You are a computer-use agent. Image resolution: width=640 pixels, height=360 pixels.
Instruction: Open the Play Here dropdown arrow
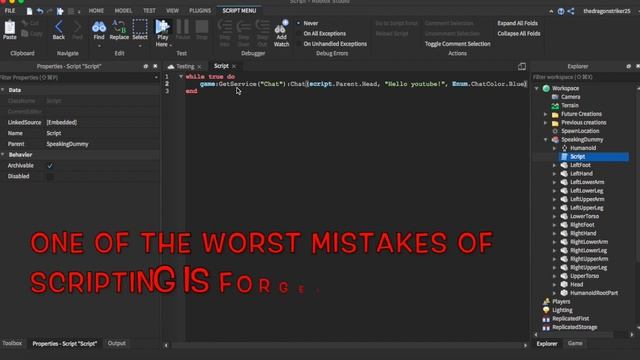(x=171, y=45)
